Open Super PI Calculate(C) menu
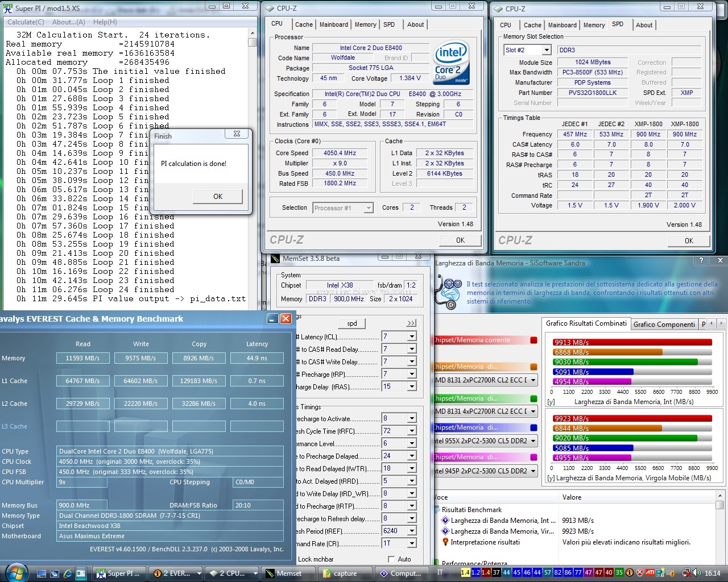Image resolution: width=728 pixels, height=582 pixels. point(26,22)
